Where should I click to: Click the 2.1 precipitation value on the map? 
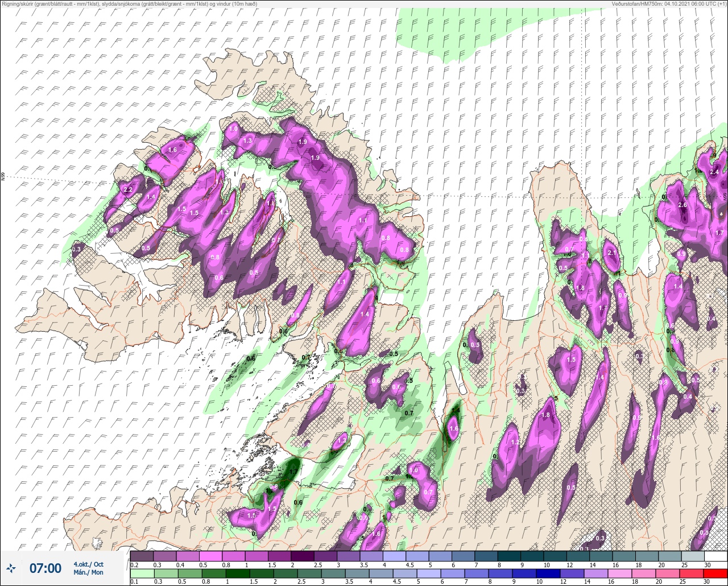(612, 253)
